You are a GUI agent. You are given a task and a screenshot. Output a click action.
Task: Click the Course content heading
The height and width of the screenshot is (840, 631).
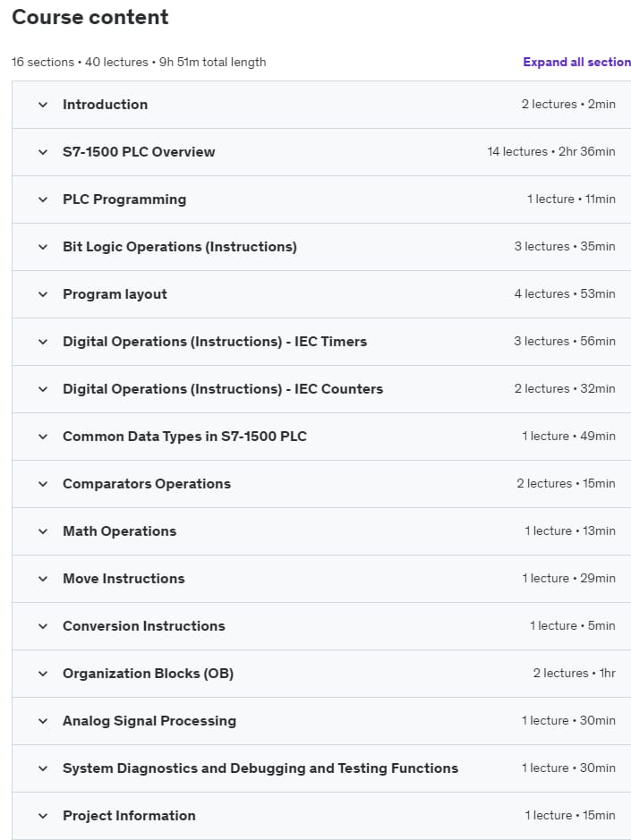pos(90,17)
